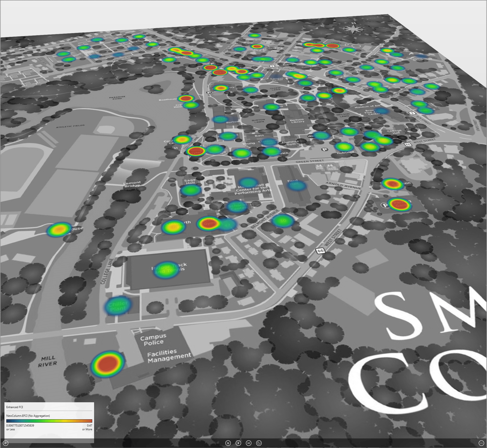Click the compass rose on the map

pyautogui.click(x=353, y=28)
